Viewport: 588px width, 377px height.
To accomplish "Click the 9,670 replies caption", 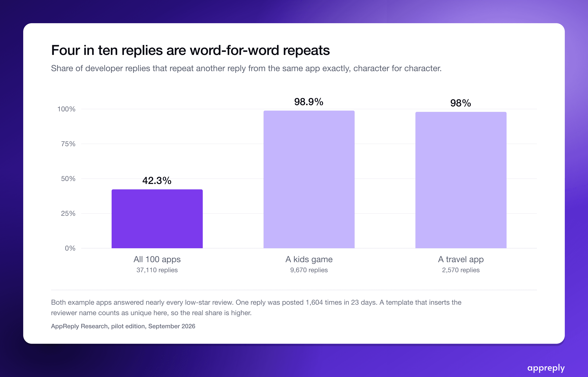I will pyautogui.click(x=309, y=270).
